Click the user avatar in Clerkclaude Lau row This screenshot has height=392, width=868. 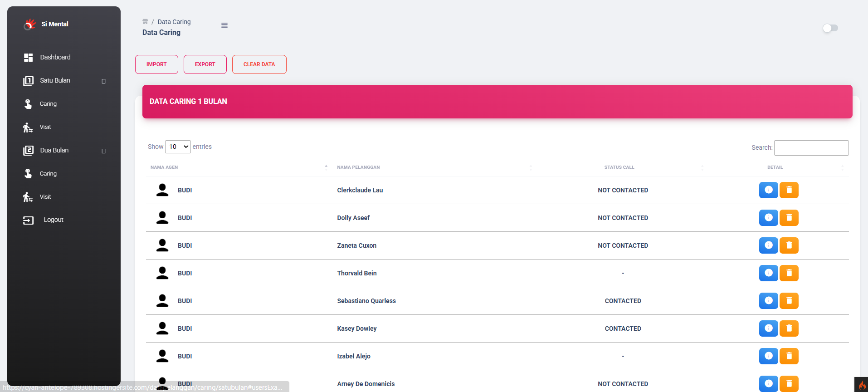click(x=162, y=190)
